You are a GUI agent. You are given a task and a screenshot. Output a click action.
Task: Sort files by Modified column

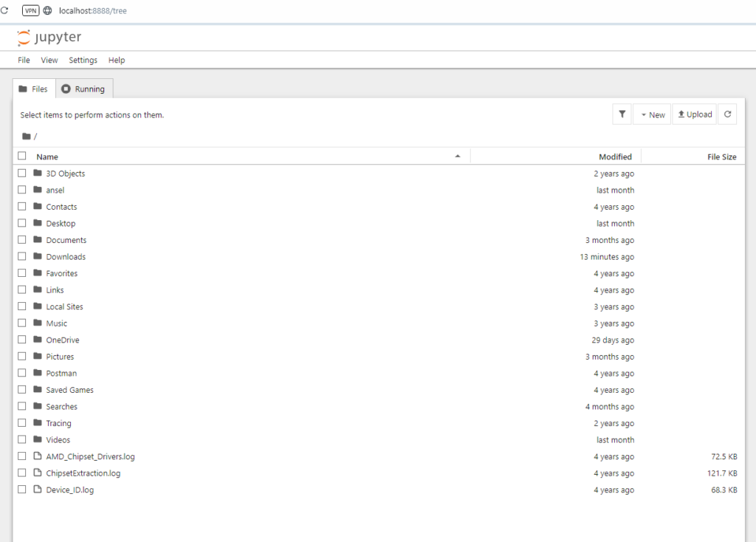click(615, 157)
